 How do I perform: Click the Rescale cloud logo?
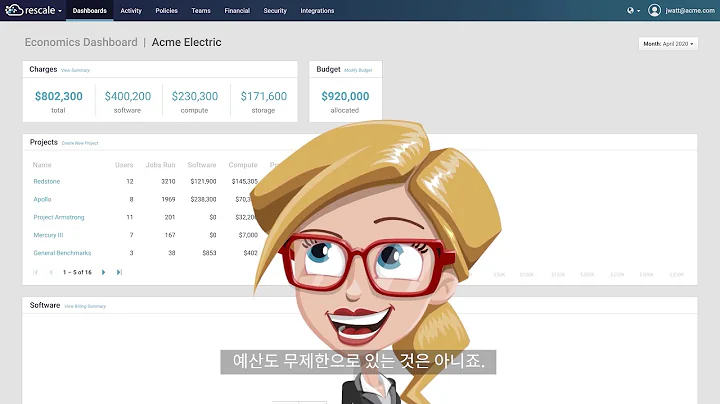[x=14, y=10]
